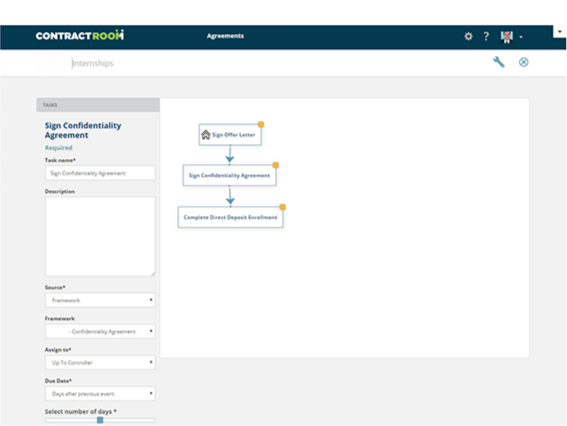Click orange marker on Confidentiality Agreement node
567x426 pixels.
(275, 165)
